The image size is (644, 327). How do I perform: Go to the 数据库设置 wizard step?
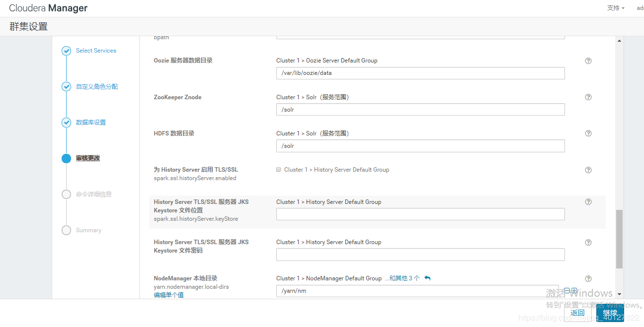pos(91,123)
